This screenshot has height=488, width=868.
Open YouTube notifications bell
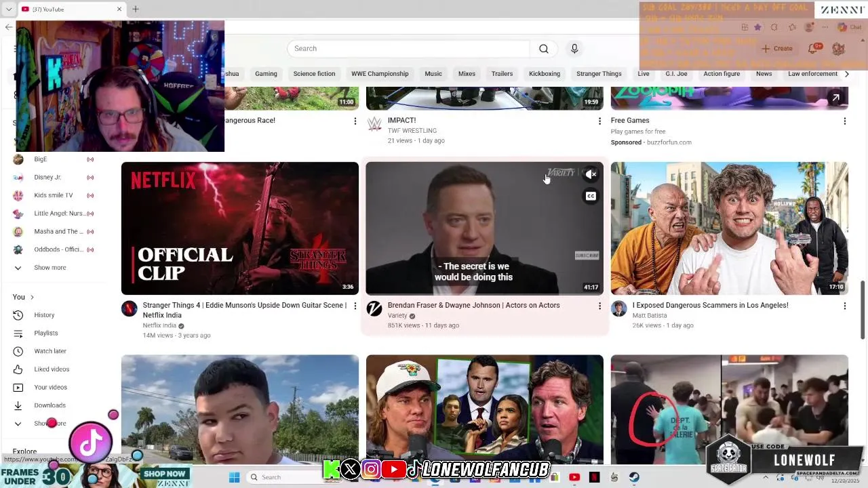click(x=812, y=49)
